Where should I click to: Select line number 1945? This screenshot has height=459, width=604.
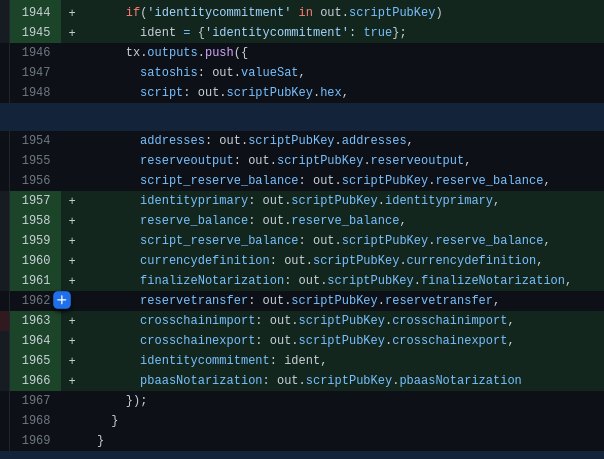click(x=36, y=32)
